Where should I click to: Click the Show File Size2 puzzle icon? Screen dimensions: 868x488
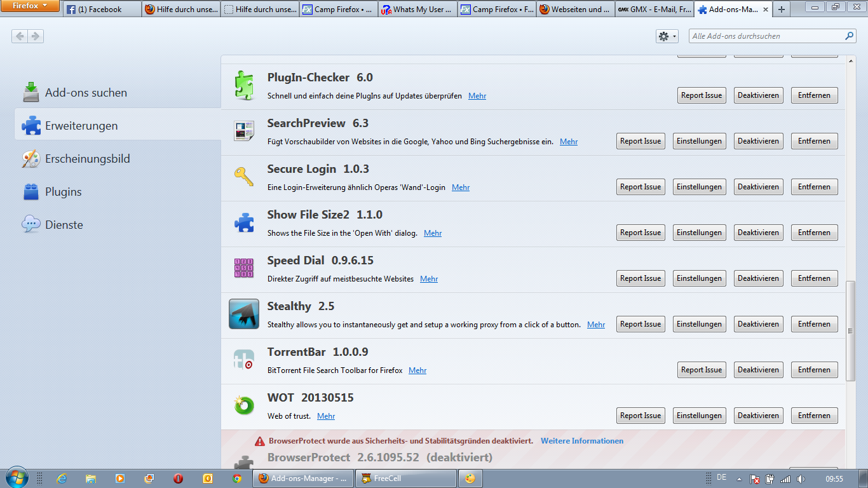tap(244, 222)
